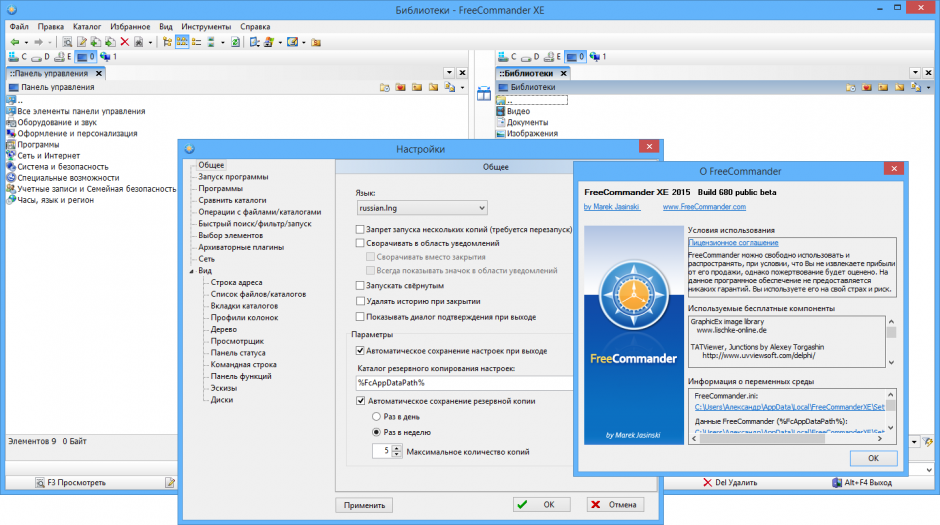
Task: Click the folder icon at toolbar's end
Action: (316, 42)
